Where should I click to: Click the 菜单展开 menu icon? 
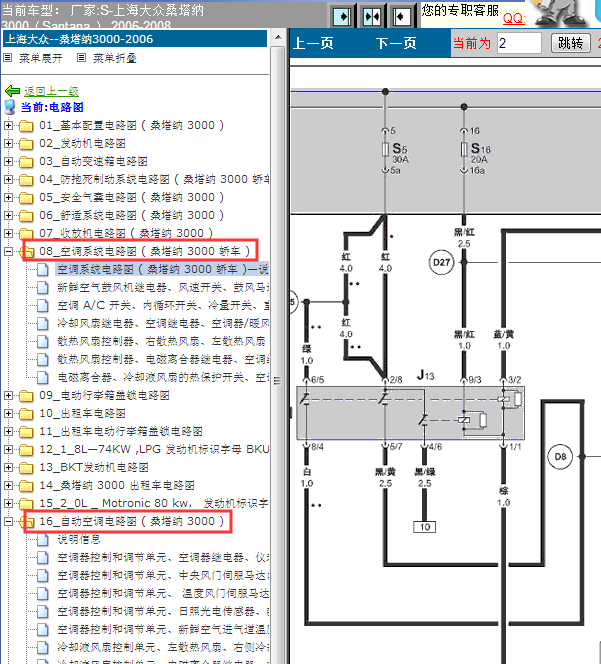(x=8, y=58)
